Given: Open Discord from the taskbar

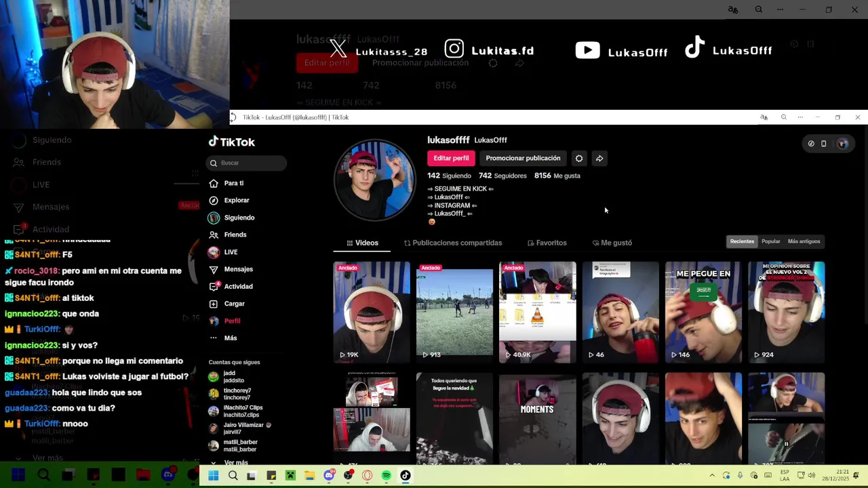Looking at the screenshot, I should click(x=329, y=476).
